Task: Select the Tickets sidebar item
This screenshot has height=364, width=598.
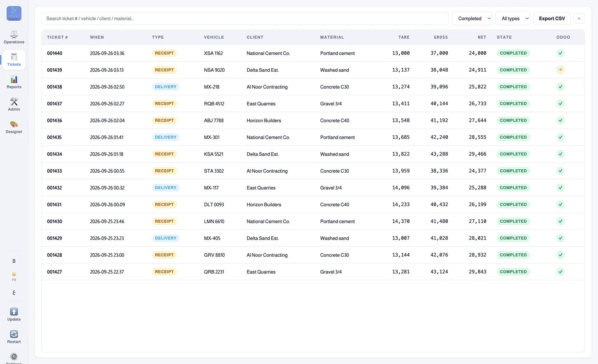Action: (x=14, y=60)
